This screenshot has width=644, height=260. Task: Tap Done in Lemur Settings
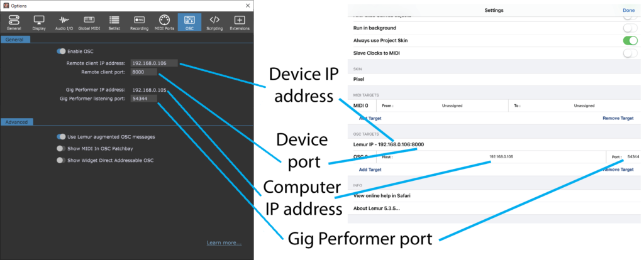pyautogui.click(x=628, y=10)
